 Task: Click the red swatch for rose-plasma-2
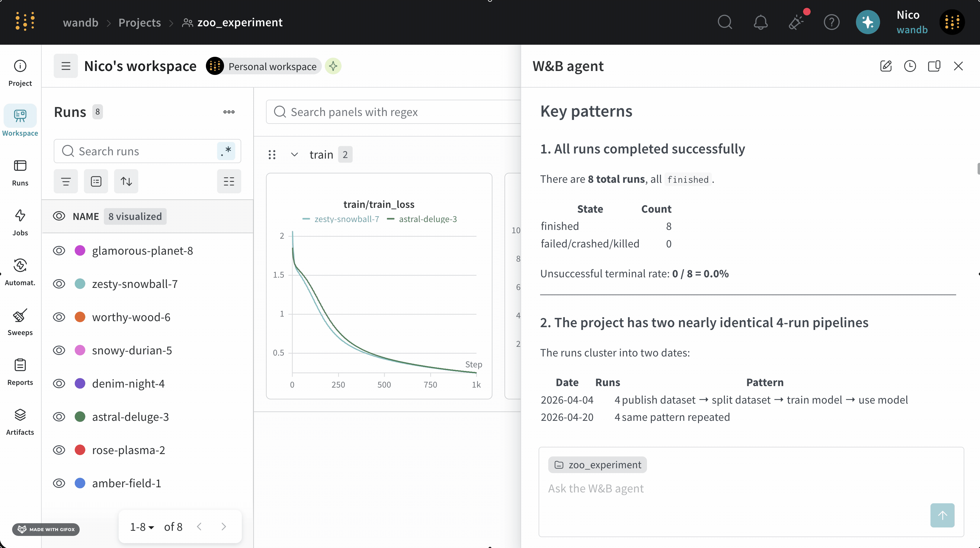pyautogui.click(x=80, y=450)
